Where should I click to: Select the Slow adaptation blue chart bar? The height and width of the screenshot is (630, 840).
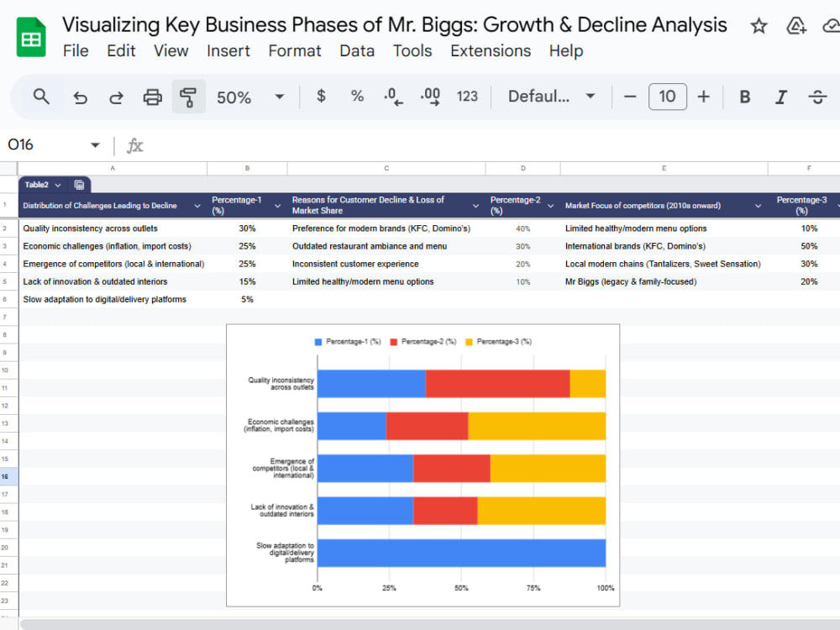[x=461, y=553]
